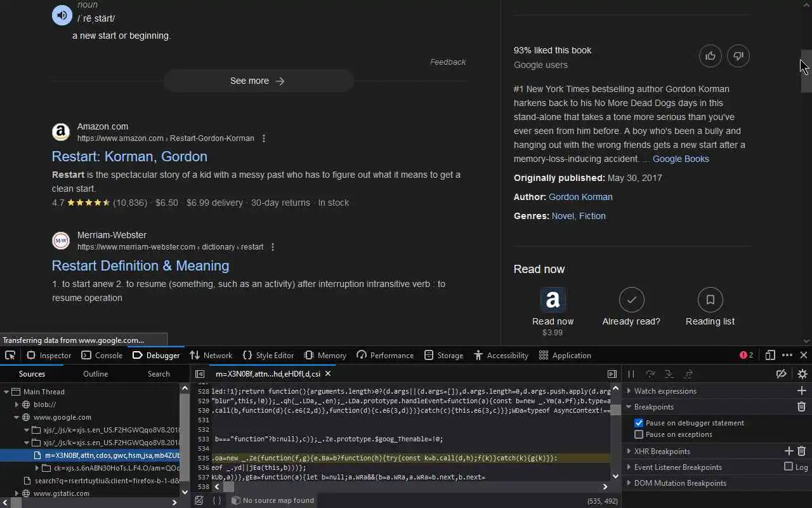The height and width of the screenshot is (508, 812).
Task: Open the Style Editor tab
Action: [x=268, y=355]
